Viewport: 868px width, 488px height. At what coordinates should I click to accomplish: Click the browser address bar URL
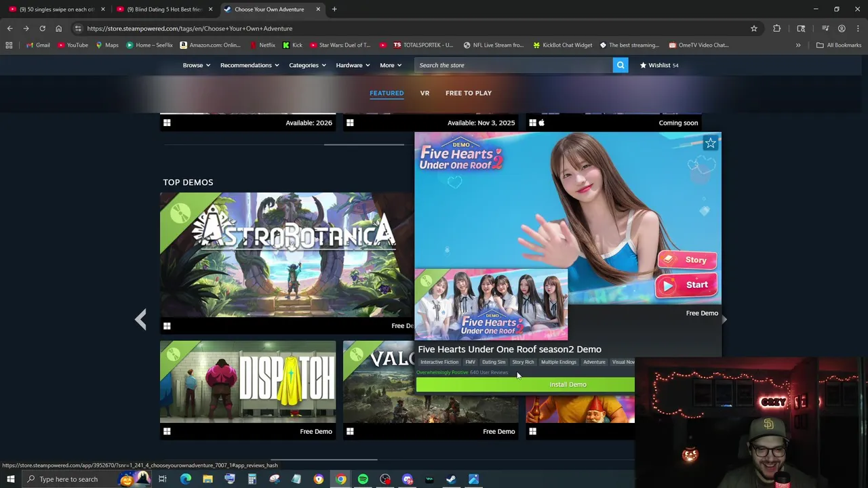click(189, 28)
